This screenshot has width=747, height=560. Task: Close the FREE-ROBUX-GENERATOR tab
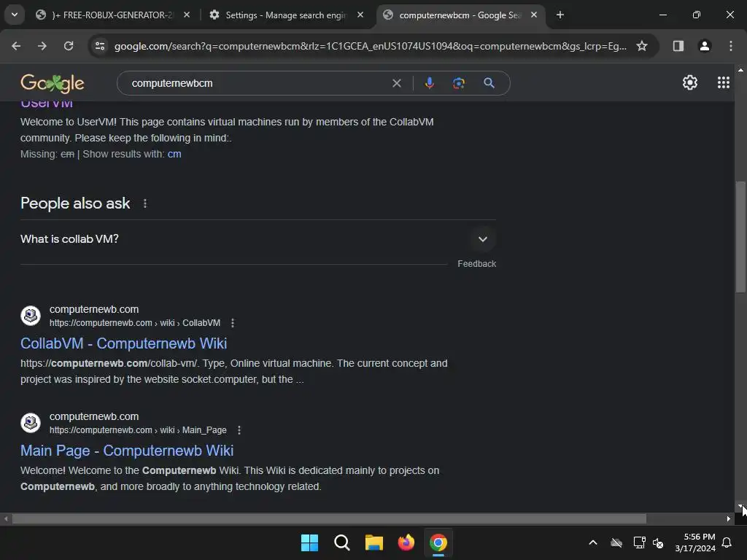(187, 15)
